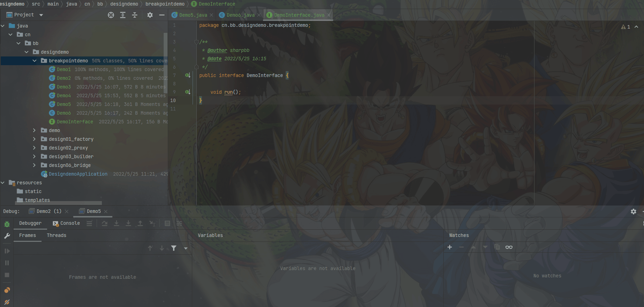Click the @author tag link
644x307 pixels.
coord(217,50)
